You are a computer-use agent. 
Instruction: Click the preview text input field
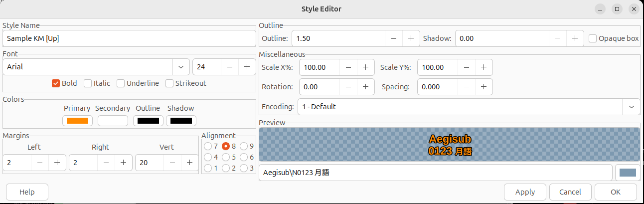pos(436,173)
